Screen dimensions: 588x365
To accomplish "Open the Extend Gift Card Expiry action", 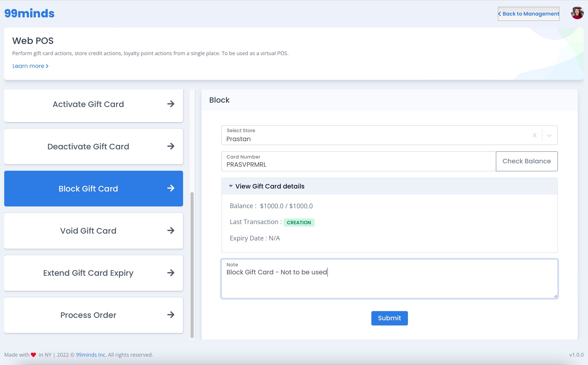I will click(94, 273).
